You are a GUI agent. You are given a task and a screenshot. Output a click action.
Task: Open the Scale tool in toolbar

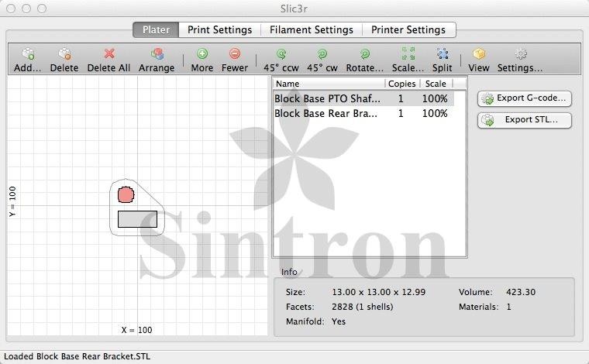408,55
